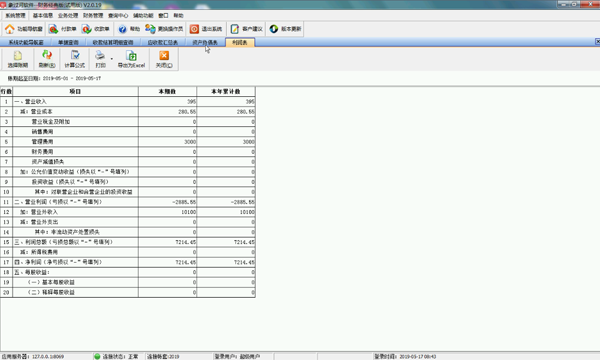Refresh report with 刷新 icon
The width and height of the screenshot is (600, 360).
coord(47,59)
